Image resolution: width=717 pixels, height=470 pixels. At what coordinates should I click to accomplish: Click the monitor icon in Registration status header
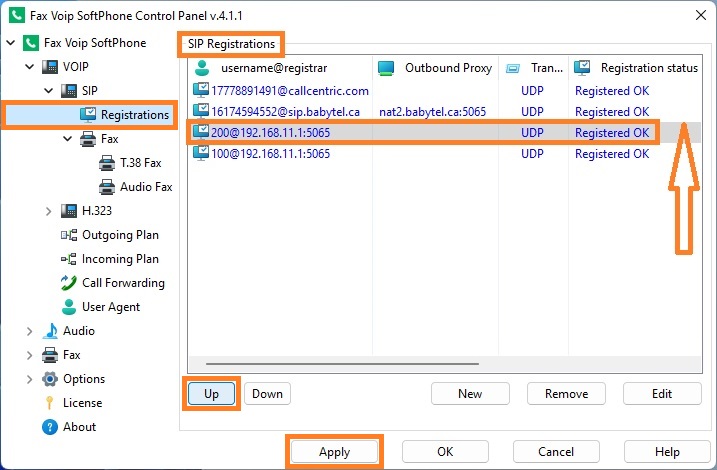point(582,68)
